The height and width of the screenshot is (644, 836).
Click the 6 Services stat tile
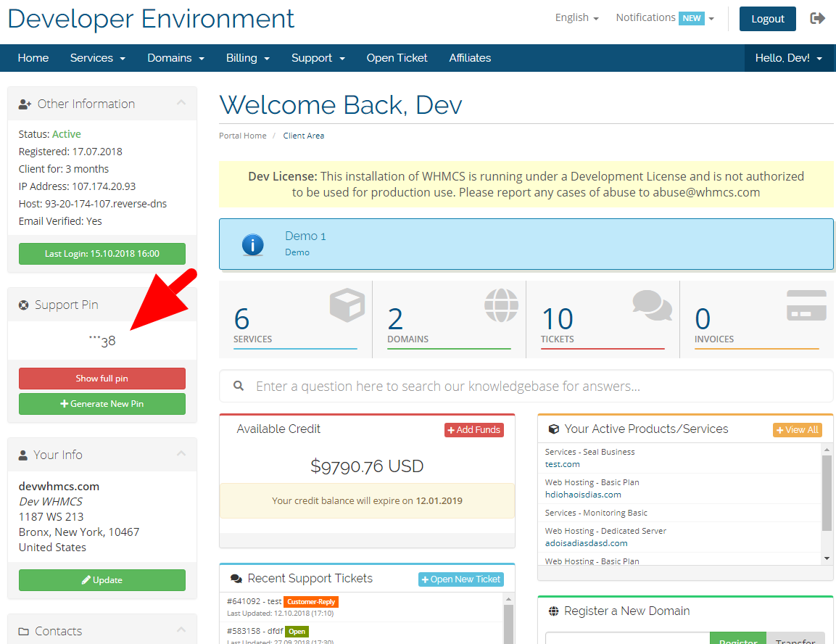tap(295, 319)
